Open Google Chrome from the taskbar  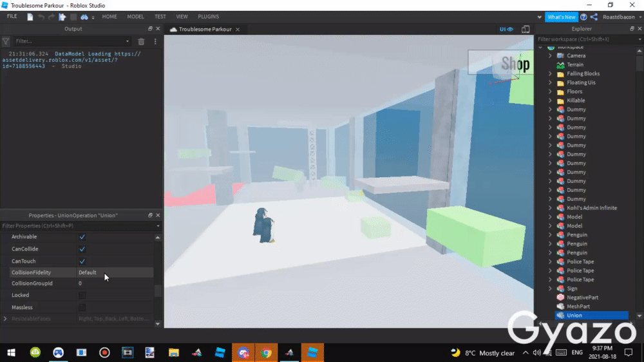pos(266,352)
